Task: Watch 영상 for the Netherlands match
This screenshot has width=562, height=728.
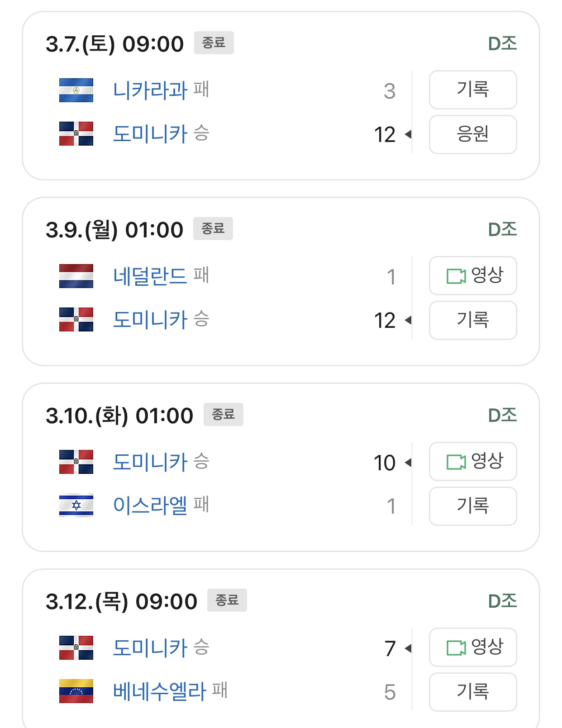Action: [x=472, y=275]
